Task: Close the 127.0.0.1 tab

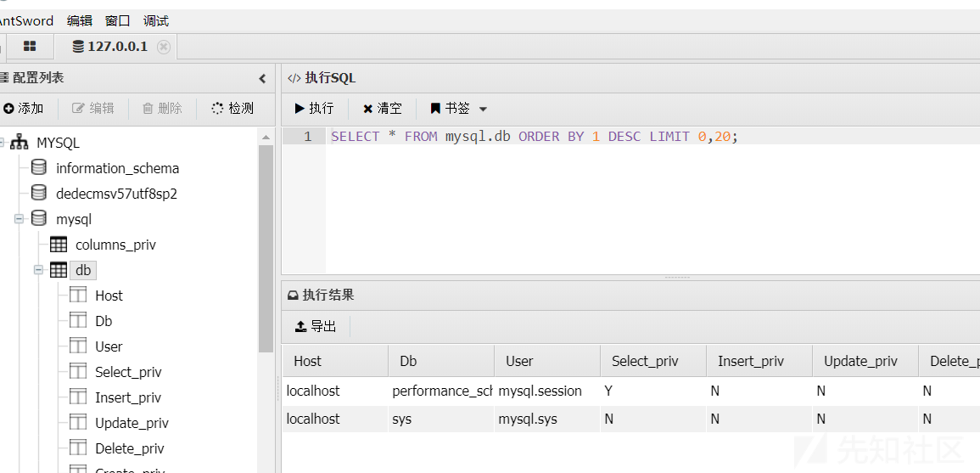Action: tap(164, 47)
